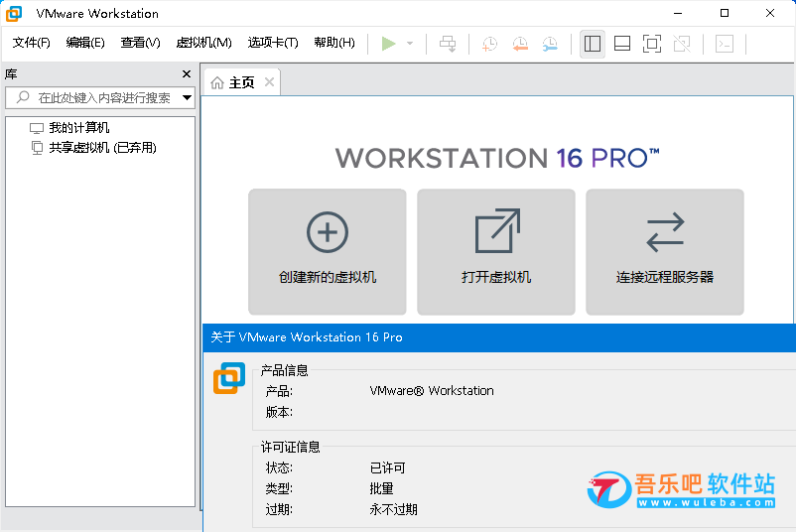Select 共享虚拟机 (已弃用) tree item
This screenshot has width=796, height=532.
click(102, 148)
